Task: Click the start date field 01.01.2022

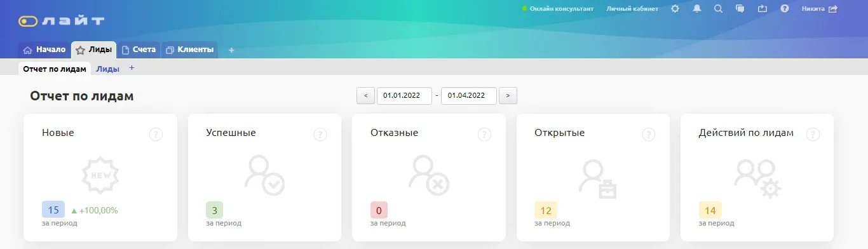Action: [404, 96]
